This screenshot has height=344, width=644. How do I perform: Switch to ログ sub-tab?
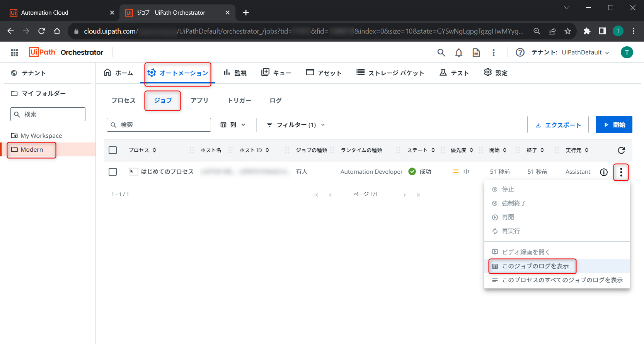[276, 100]
